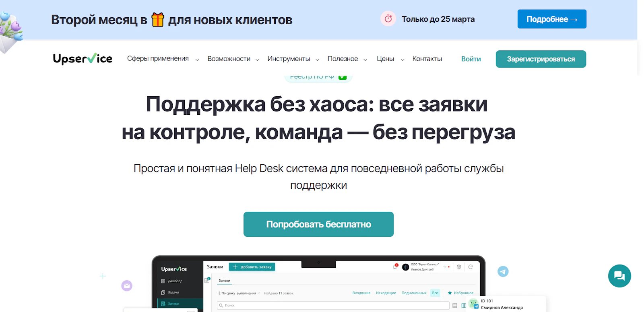Open the live chat widget
Screen dimensions: 644x312
point(619,276)
